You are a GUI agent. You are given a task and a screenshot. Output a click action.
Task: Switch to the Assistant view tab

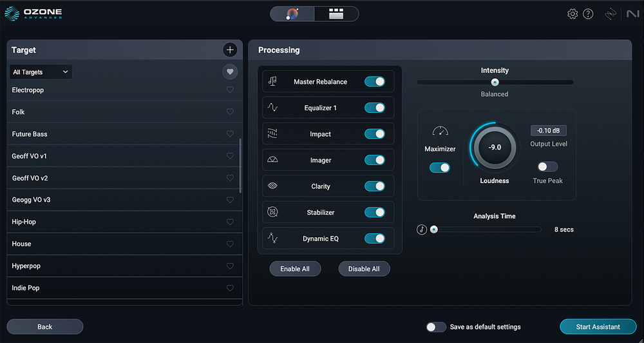292,14
